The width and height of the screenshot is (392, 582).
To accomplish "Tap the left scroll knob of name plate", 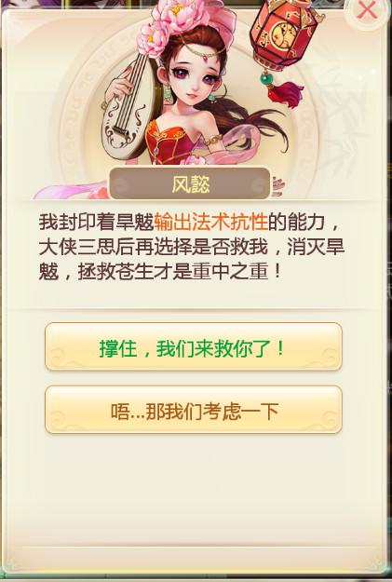I will click(x=121, y=184).
